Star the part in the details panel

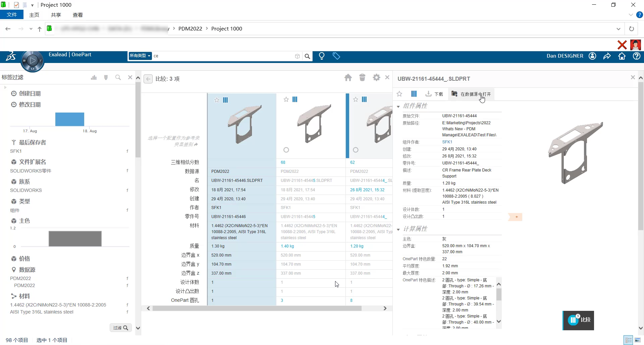click(399, 94)
